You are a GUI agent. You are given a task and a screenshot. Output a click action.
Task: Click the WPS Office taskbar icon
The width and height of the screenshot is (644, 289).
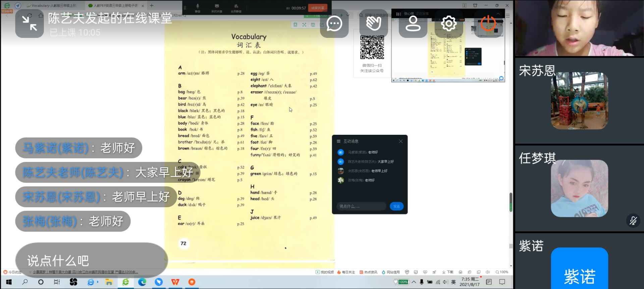tap(175, 282)
